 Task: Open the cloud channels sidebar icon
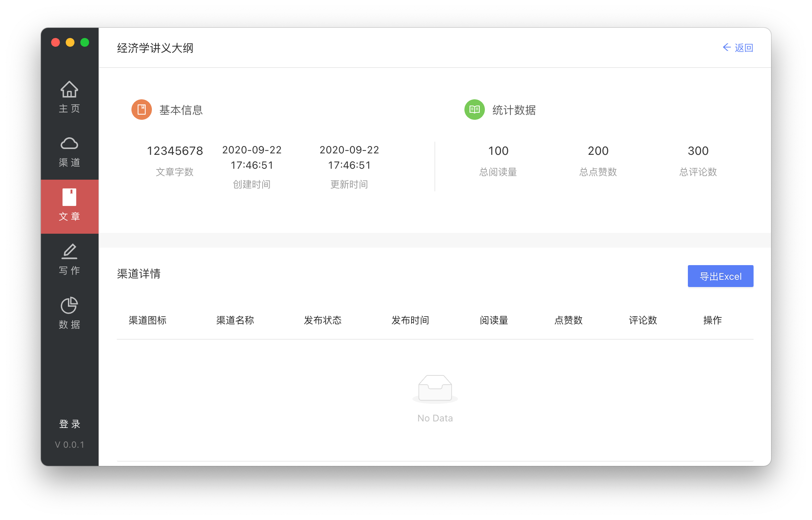pyautogui.click(x=69, y=144)
